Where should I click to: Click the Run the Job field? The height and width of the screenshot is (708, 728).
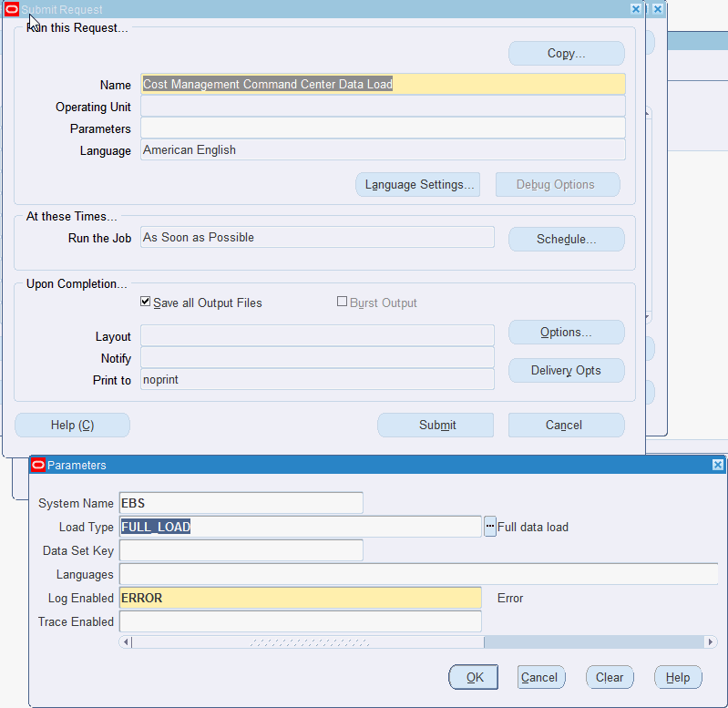(318, 237)
